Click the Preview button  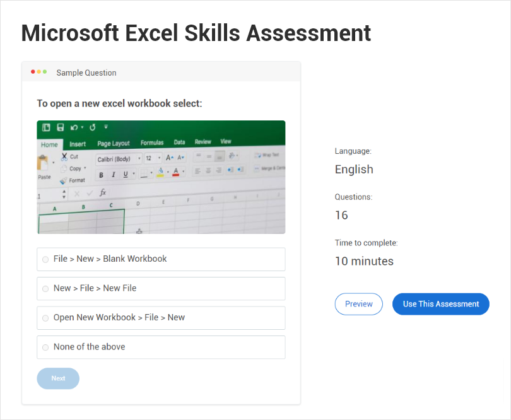pos(358,304)
